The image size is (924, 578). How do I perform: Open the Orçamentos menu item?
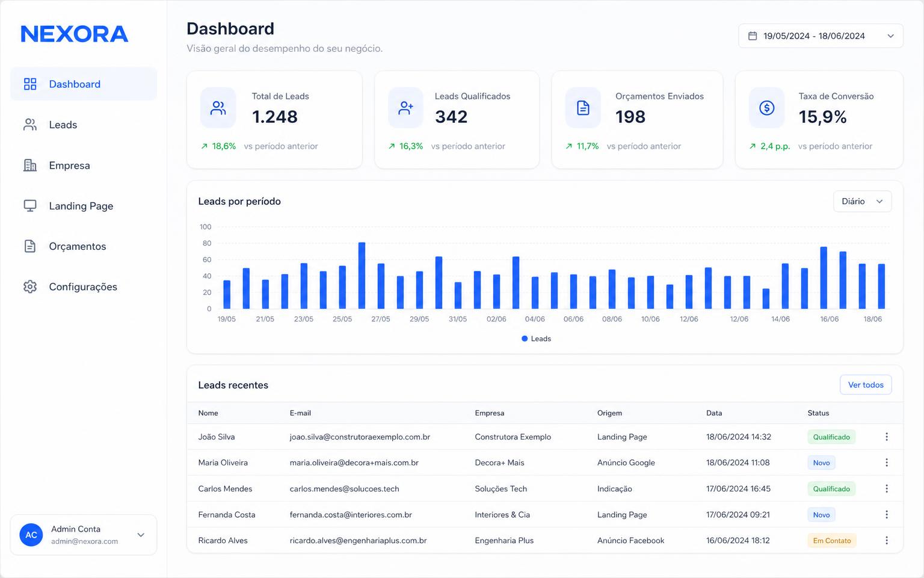[84, 246]
